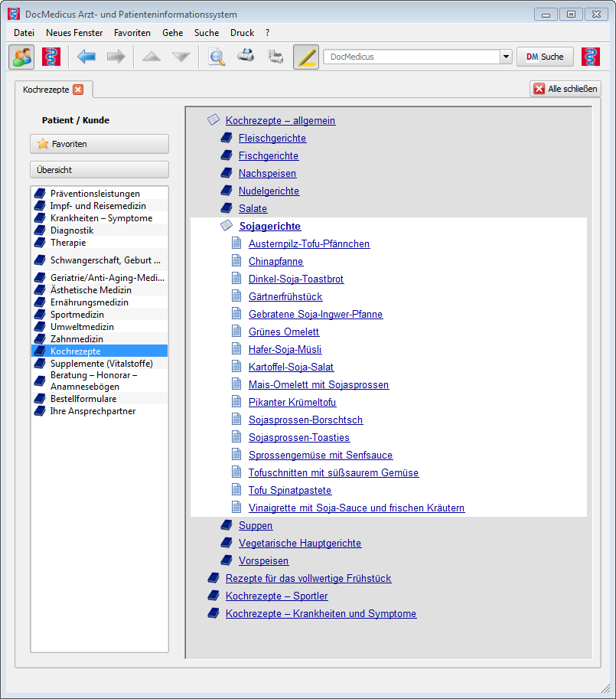Click the document icon beside Chinapfanne
The height and width of the screenshot is (699, 616).
[x=236, y=260]
